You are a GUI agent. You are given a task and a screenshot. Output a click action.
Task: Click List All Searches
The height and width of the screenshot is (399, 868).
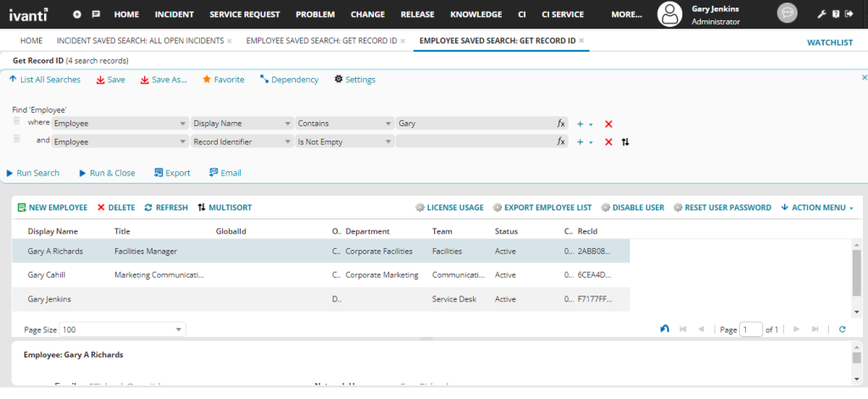45,80
